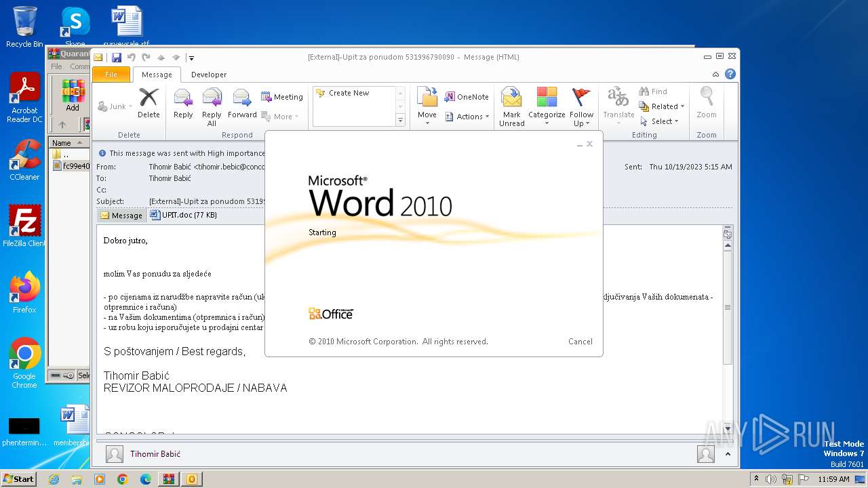868x488 pixels.
Task: Go to next item arrow
Action: point(176,58)
